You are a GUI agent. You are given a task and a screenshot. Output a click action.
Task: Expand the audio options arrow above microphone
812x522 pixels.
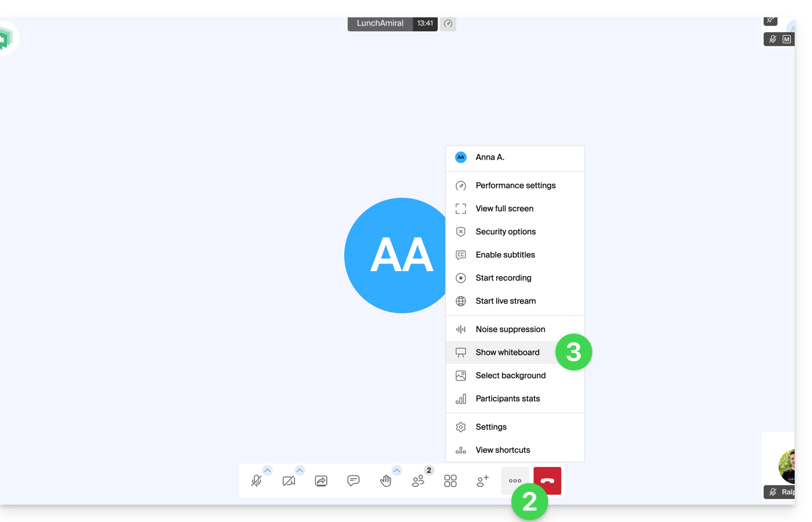click(x=267, y=470)
